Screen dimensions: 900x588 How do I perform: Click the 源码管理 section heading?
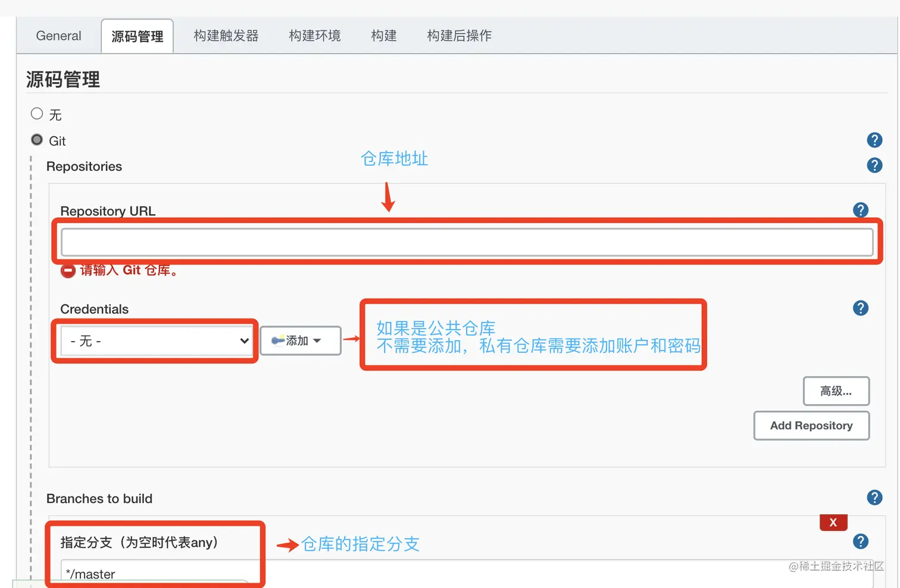pyautogui.click(x=63, y=79)
